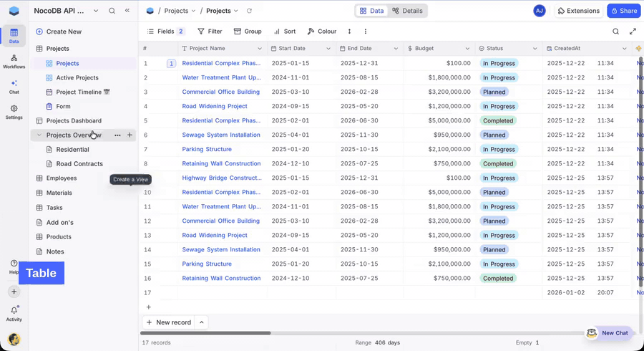Viewport: 644px width, 351px height.
Task: Click the Extensions button
Action: [x=578, y=11]
